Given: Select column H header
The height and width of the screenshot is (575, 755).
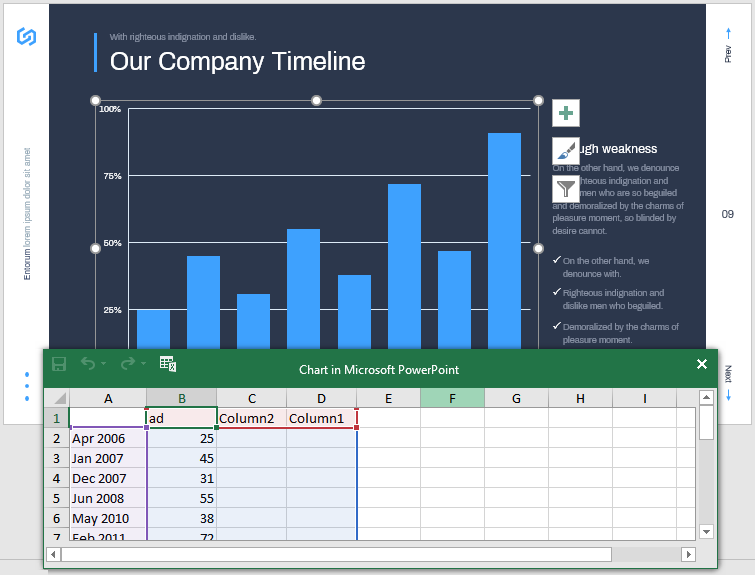Looking at the screenshot, I should (x=581, y=398).
